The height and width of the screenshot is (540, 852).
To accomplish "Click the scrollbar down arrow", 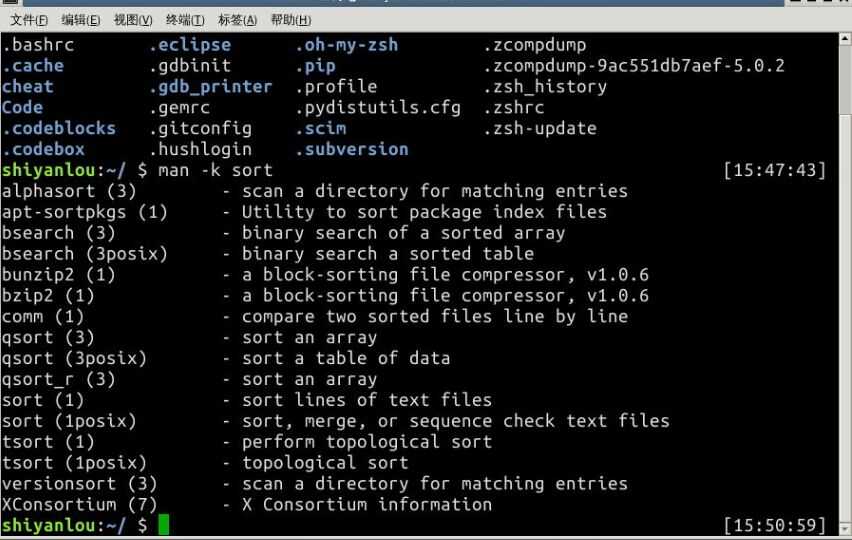I will tap(845, 529).
